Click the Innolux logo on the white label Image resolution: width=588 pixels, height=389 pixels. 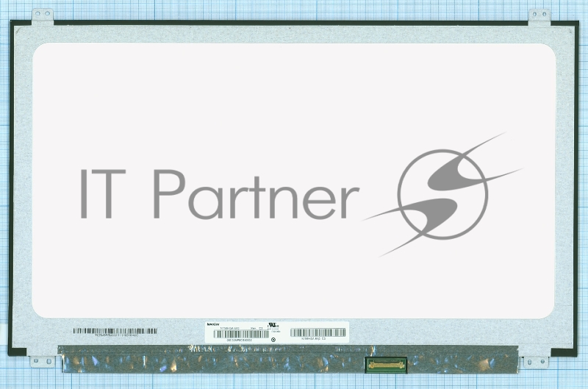pyautogui.click(x=213, y=324)
